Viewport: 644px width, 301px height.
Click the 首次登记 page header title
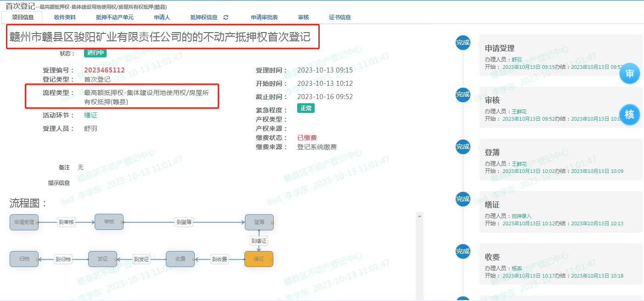[x=20, y=6]
